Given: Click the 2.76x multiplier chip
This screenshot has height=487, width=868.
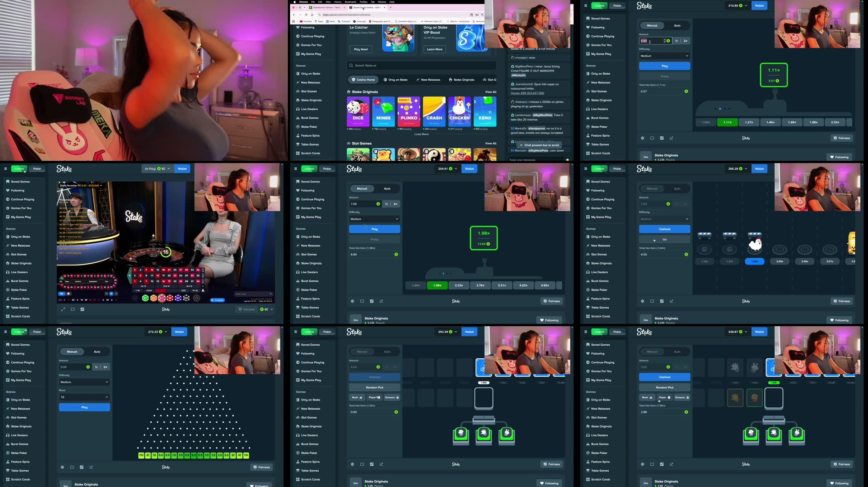Looking at the screenshot, I should (480, 285).
